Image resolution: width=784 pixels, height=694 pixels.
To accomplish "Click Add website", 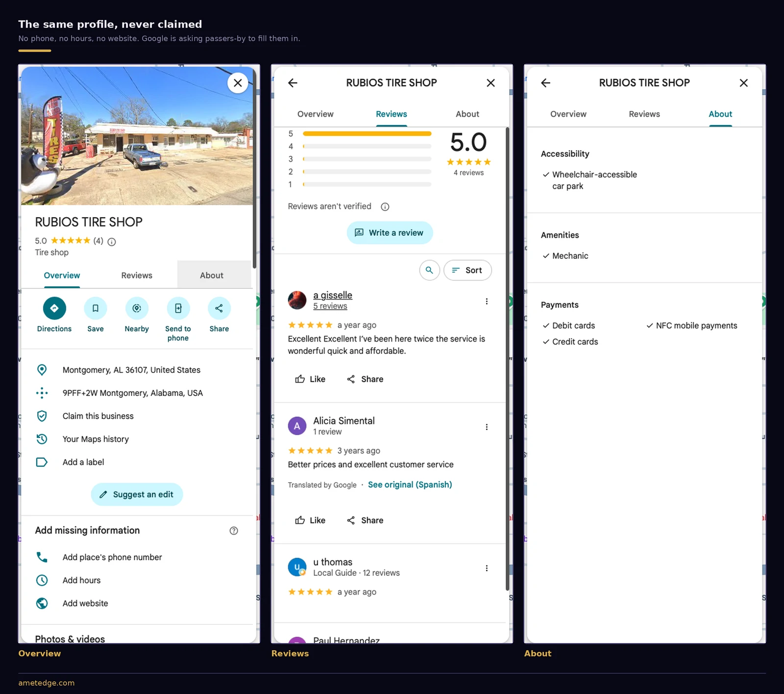I will pos(85,603).
